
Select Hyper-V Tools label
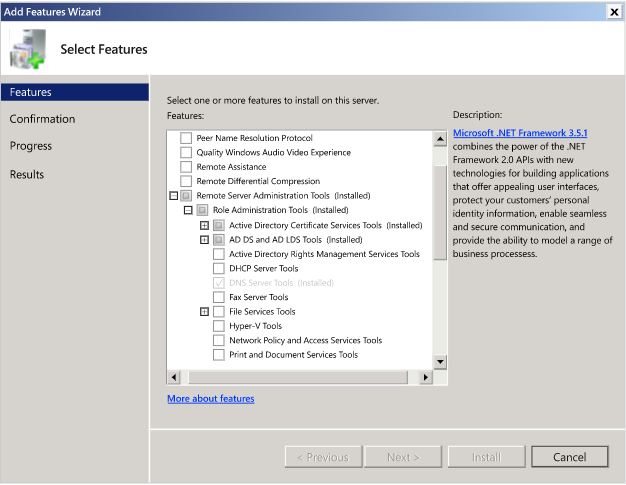pos(256,326)
